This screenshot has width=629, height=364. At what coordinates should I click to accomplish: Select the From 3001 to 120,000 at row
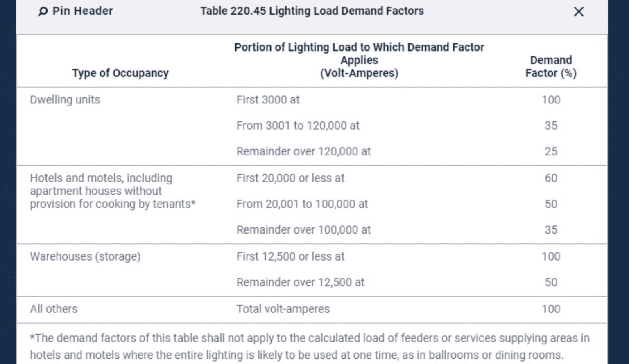pyautogui.click(x=298, y=126)
